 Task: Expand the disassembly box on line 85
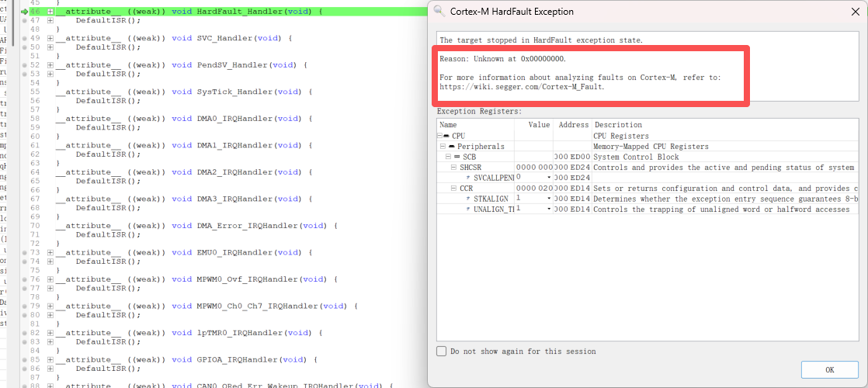click(50, 360)
